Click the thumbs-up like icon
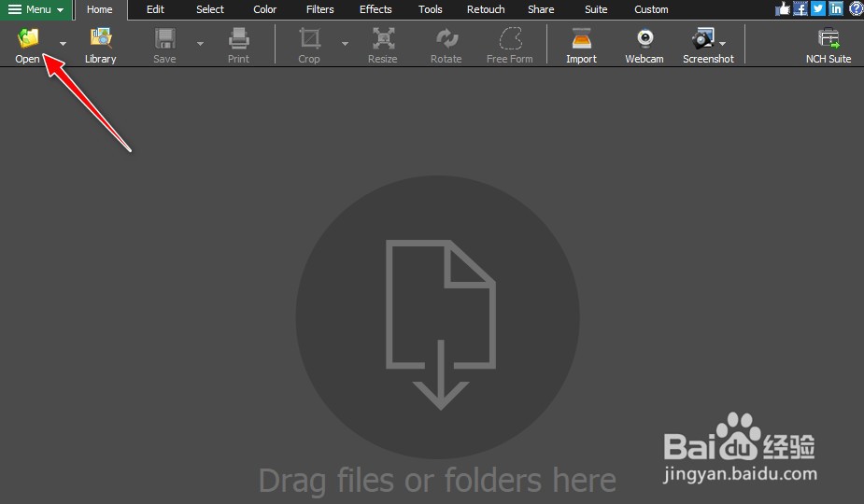 coord(783,8)
